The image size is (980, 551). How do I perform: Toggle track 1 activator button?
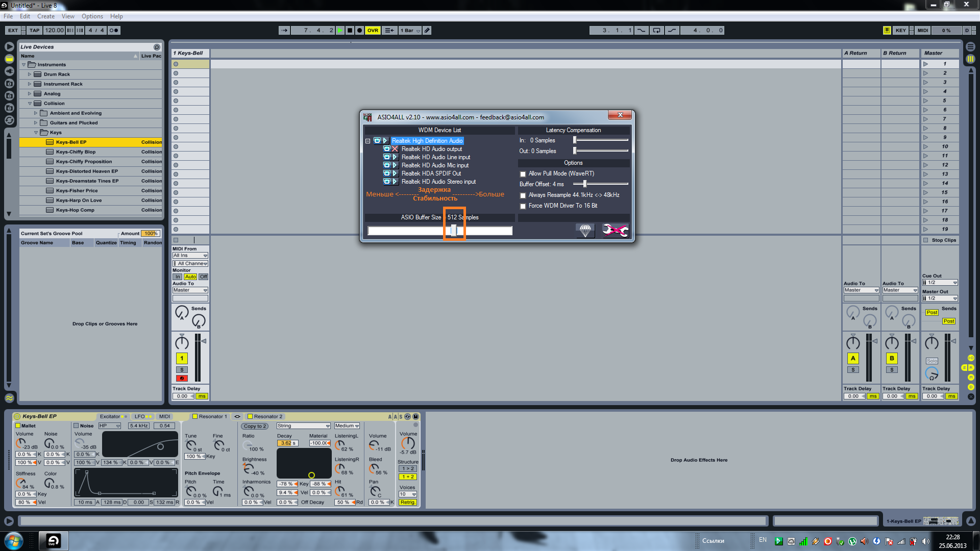(x=182, y=358)
